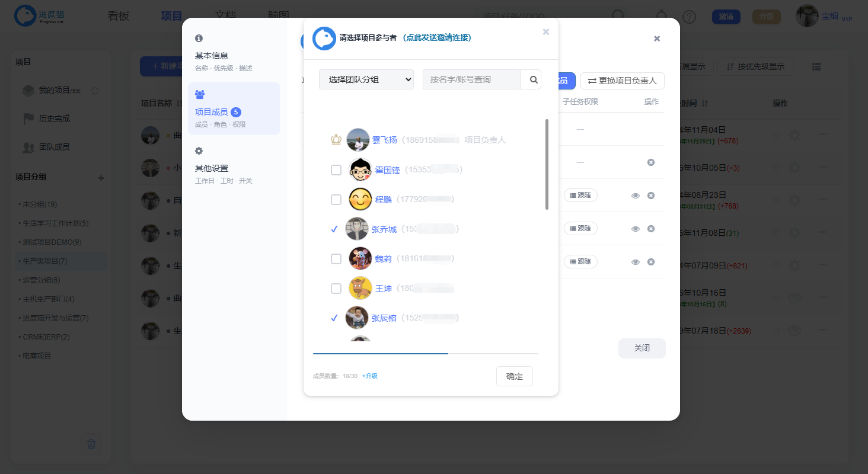This screenshot has width=868, height=474.
Task: Click the +升级 member quota link
Action: [x=370, y=376]
